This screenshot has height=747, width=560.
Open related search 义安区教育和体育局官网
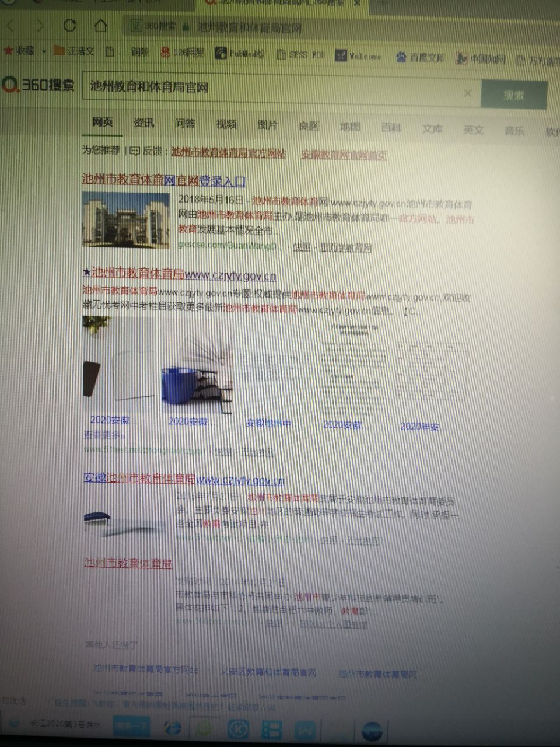point(268,672)
